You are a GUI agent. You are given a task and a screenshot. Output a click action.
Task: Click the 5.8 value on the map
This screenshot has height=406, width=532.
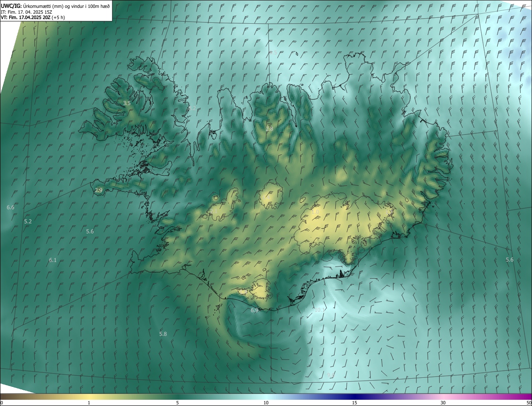(x=163, y=334)
